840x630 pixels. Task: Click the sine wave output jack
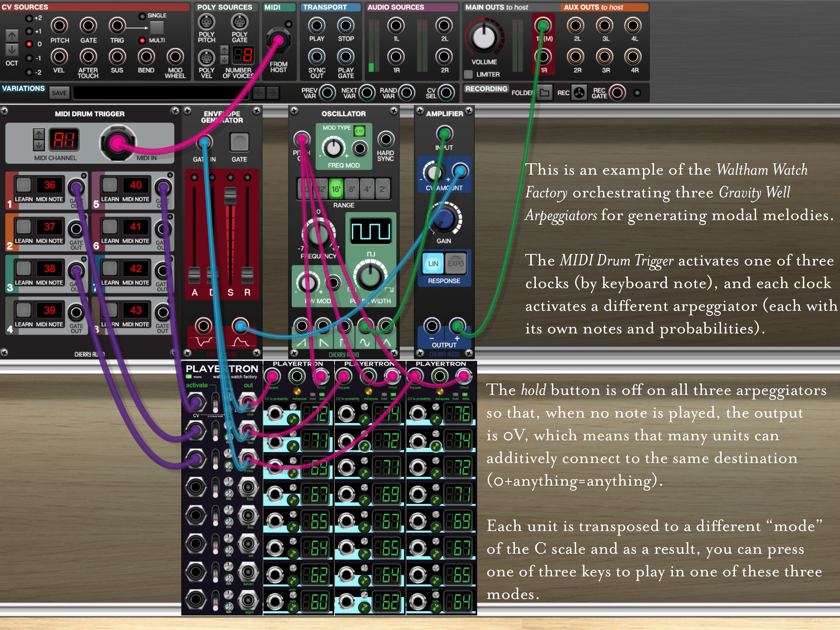(365, 326)
